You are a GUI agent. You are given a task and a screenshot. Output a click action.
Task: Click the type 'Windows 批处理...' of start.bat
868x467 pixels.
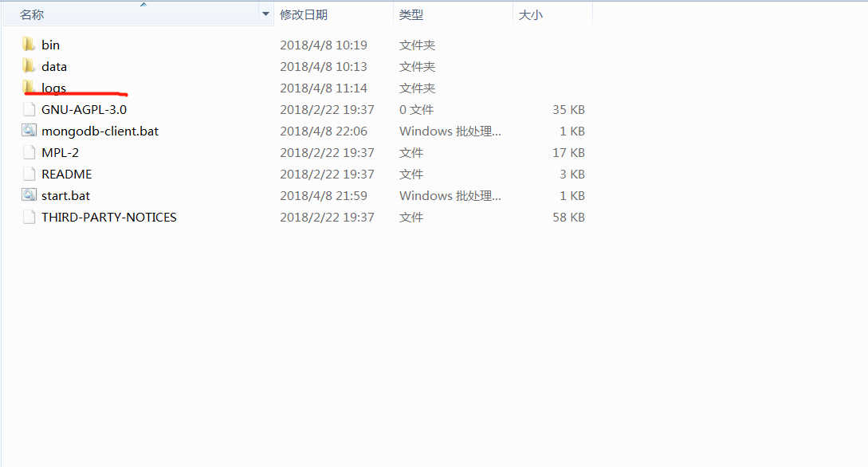[x=450, y=196]
